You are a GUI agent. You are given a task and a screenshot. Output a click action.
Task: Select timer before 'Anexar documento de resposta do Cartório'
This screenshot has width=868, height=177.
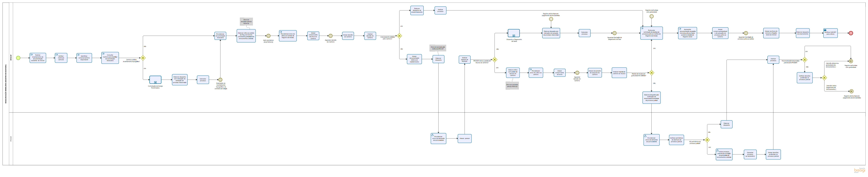coord(577,73)
